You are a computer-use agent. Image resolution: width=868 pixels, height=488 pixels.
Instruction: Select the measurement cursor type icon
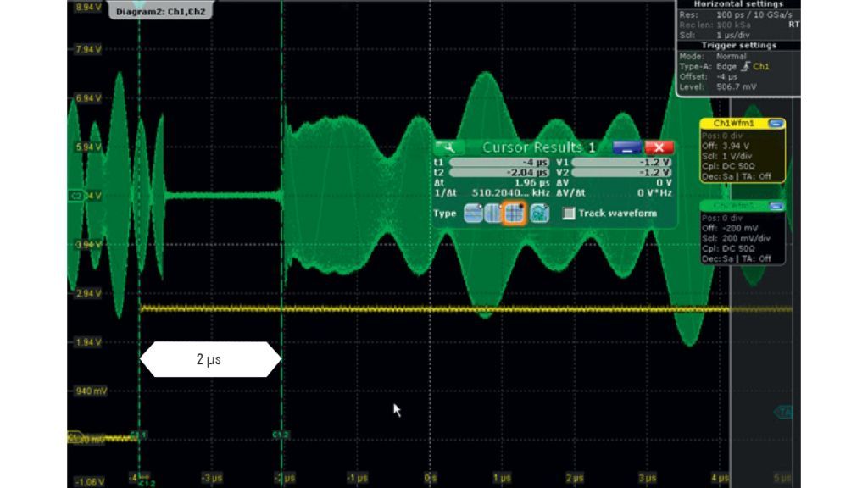(x=539, y=213)
